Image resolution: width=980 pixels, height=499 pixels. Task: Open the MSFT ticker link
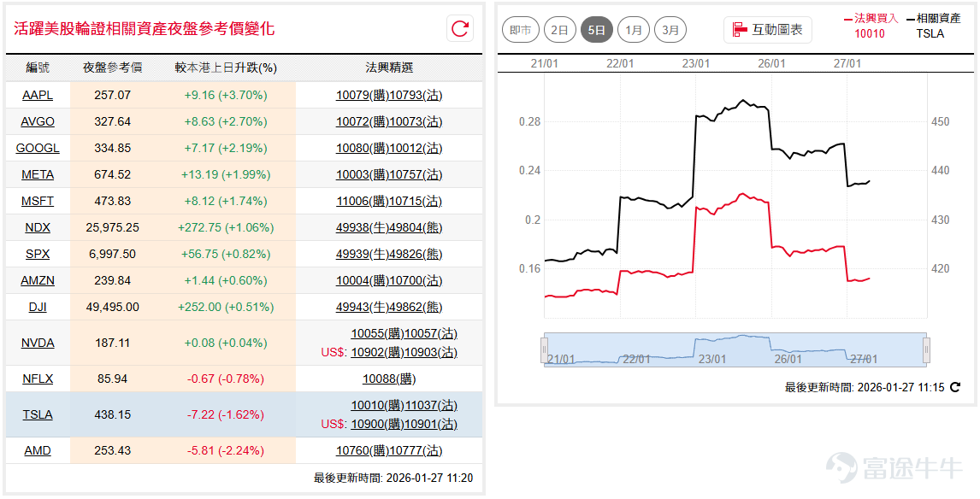pyautogui.click(x=38, y=201)
